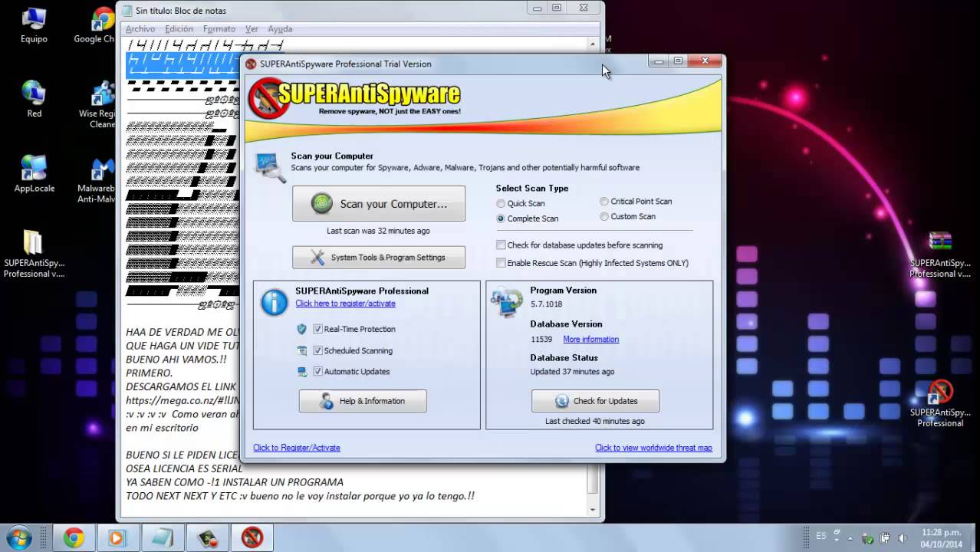Click the Windows Start orb
Screen dimensions: 980x552
click(x=18, y=537)
